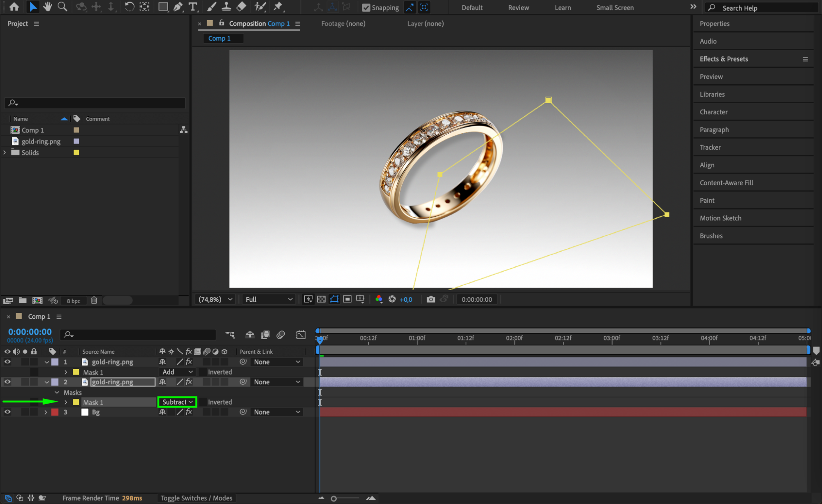
Task: Click the snapshot camera icon
Action: coord(431,299)
